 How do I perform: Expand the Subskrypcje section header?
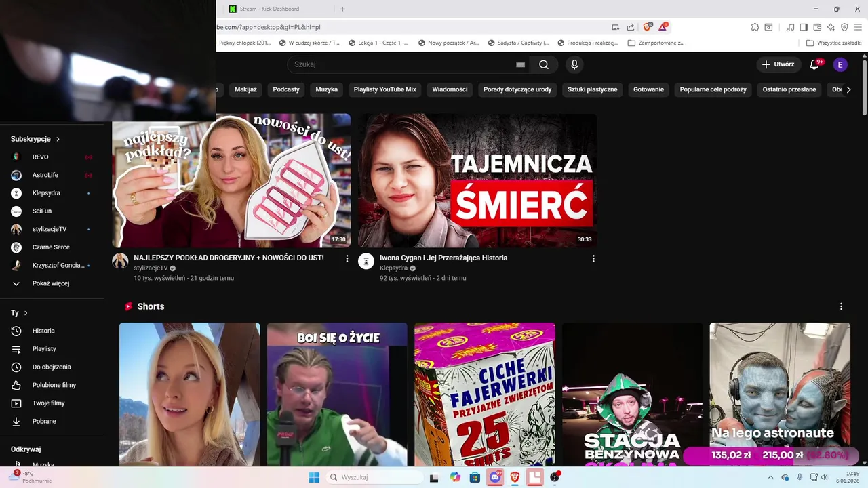(x=35, y=139)
